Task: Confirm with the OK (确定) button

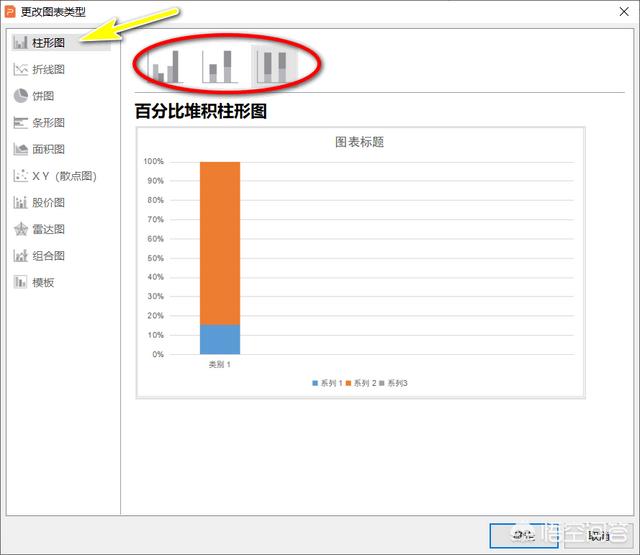Action: (x=524, y=535)
